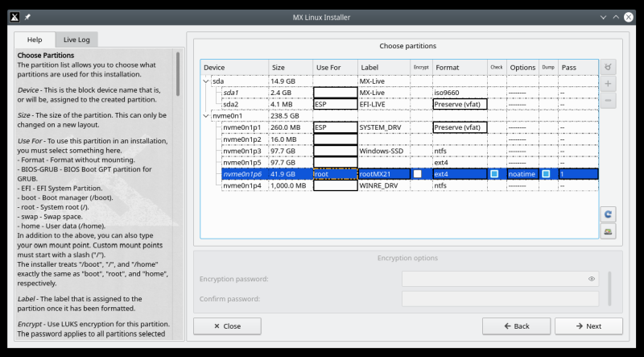This screenshot has width=644, height=357.
Task: Open Use For box of sda1
Action: [336, 93]
